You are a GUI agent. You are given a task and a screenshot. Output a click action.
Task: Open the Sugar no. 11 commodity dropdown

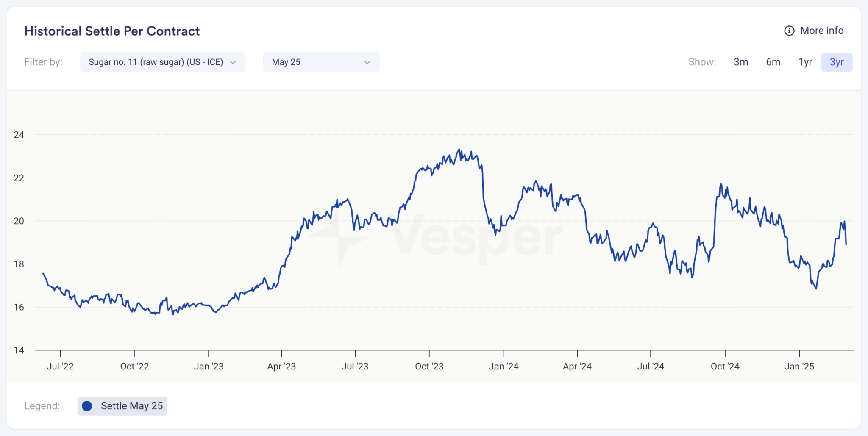162,62
